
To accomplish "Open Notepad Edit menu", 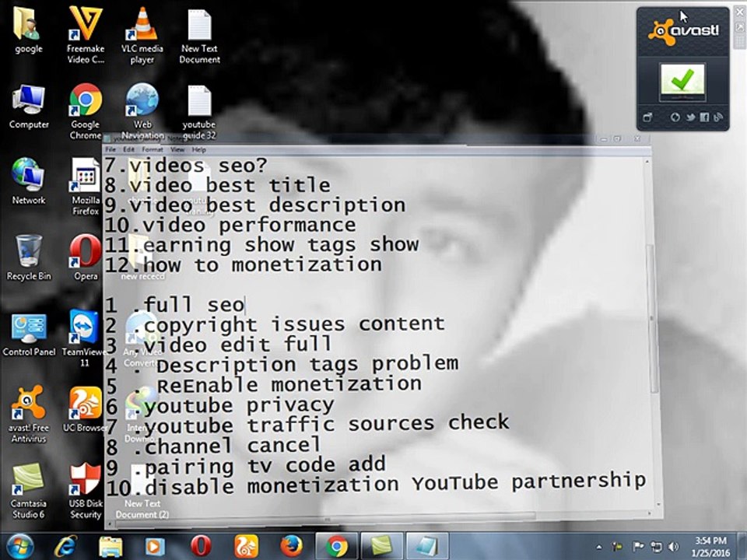I will pyautogui.click(x=128, y=149).
